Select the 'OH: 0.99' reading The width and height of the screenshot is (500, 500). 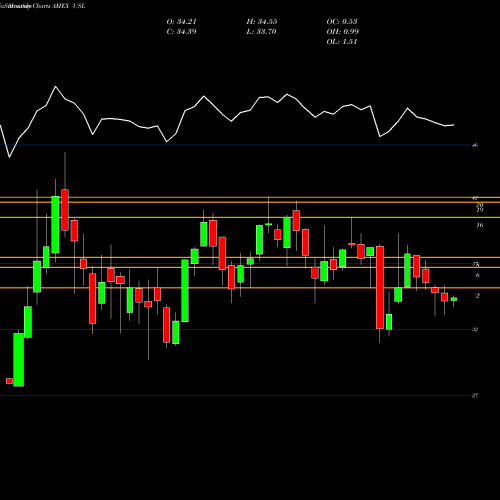(343, 32)
